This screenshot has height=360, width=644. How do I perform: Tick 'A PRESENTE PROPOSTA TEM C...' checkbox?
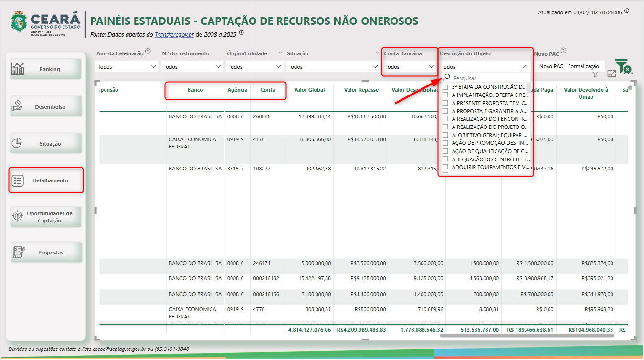pyautogui.click(x=445, y=103)
